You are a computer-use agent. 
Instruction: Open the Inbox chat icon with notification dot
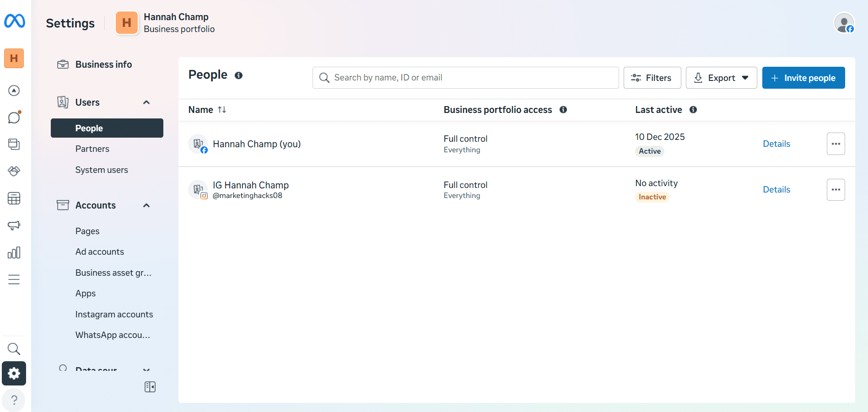pos(14,118)
